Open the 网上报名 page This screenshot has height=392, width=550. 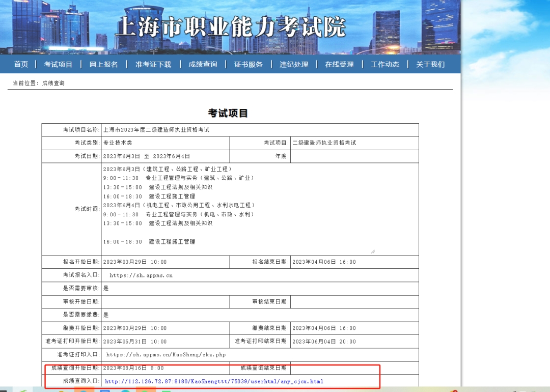tap(103, 64)
